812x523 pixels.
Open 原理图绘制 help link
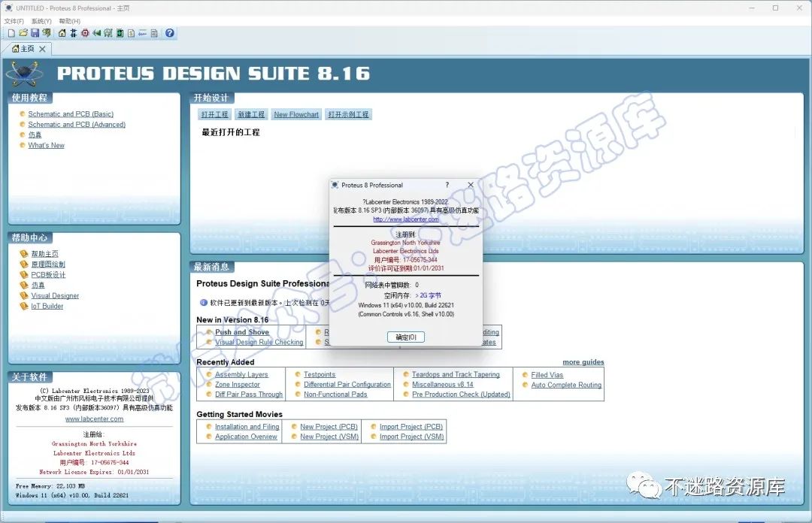point(48,264)
